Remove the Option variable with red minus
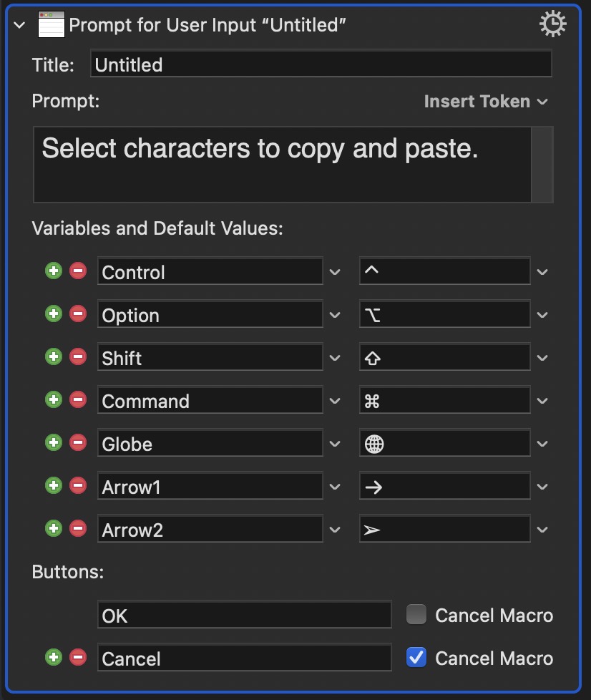This screenshot has height=700, width=591. click(x=78, y=314)
